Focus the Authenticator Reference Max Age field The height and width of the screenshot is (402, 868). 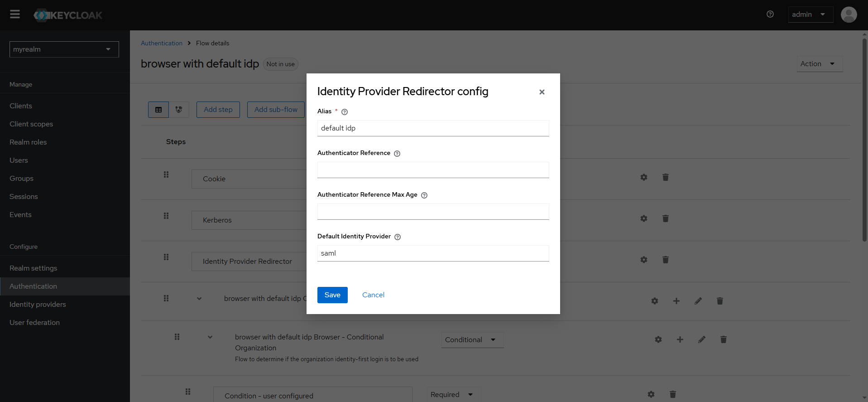[x=433, y=212]
